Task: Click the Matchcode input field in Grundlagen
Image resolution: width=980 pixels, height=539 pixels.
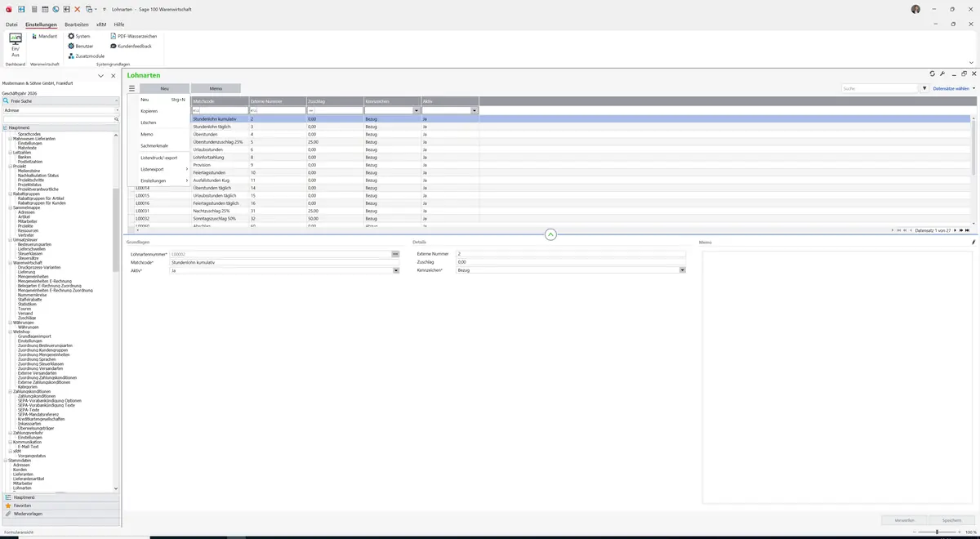Action: [283, 262]
